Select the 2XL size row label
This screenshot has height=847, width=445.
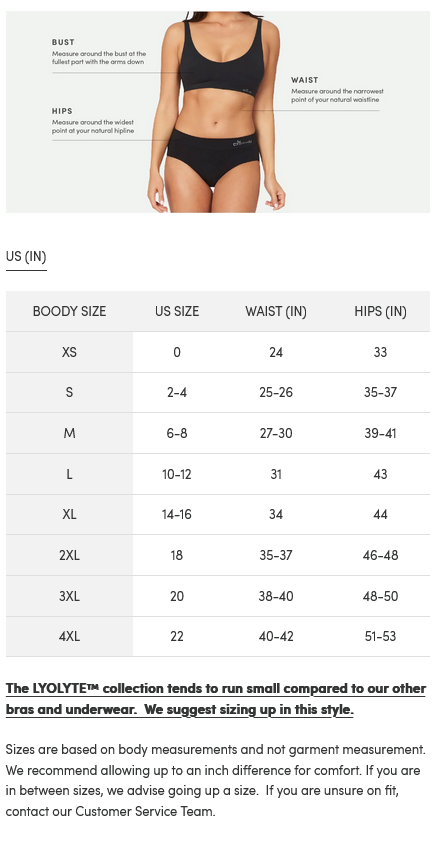(69, 555)
